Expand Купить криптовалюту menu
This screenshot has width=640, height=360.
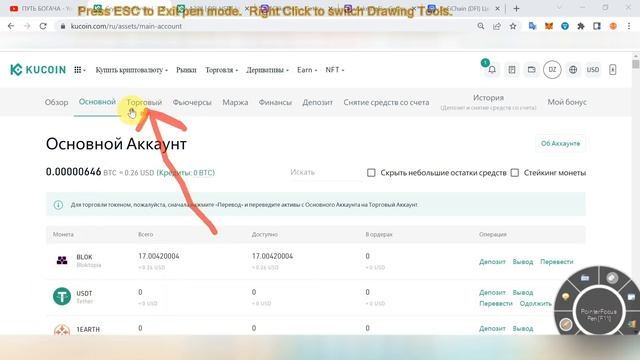pos(131,70)
